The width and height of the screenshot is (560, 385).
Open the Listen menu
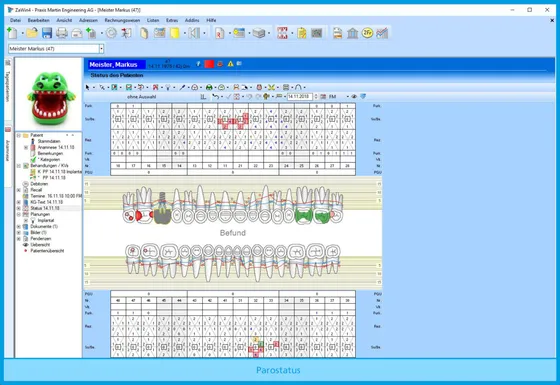(x=153, y=20)
